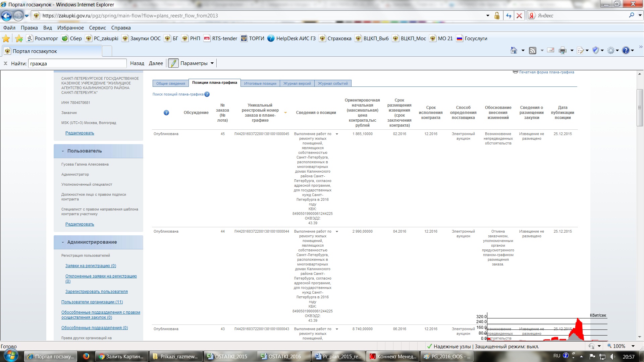Open Favorites star icon
The height and width of the screenshot is (362, 644).
(6, 39)
